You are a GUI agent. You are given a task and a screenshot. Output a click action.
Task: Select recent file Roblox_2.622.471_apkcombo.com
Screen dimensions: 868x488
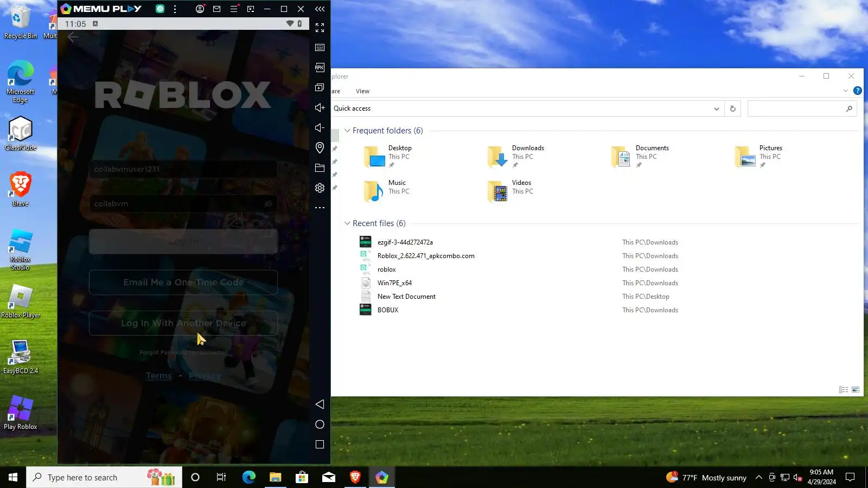pyautogui.click(x=426, y=256)
